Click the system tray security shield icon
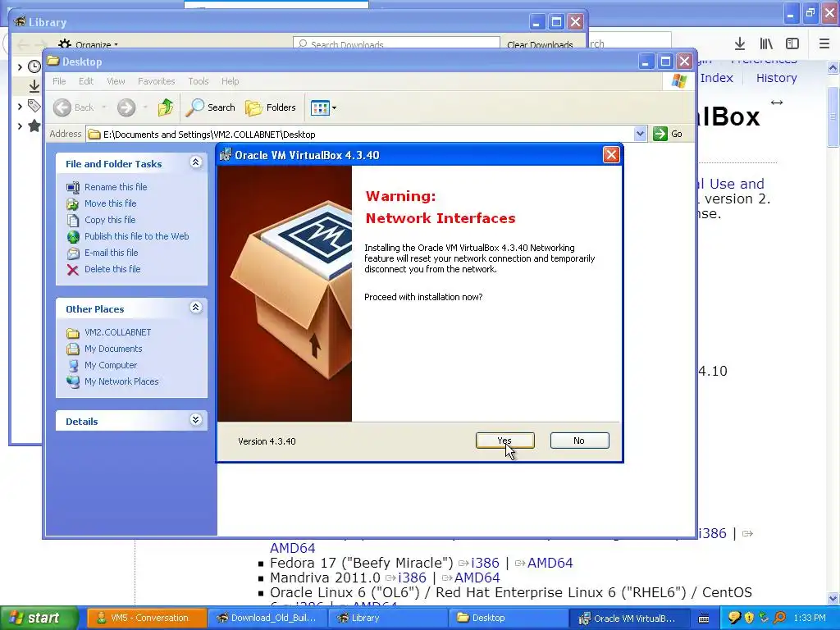This screenshot has width=840, height=630. (749, 619)
